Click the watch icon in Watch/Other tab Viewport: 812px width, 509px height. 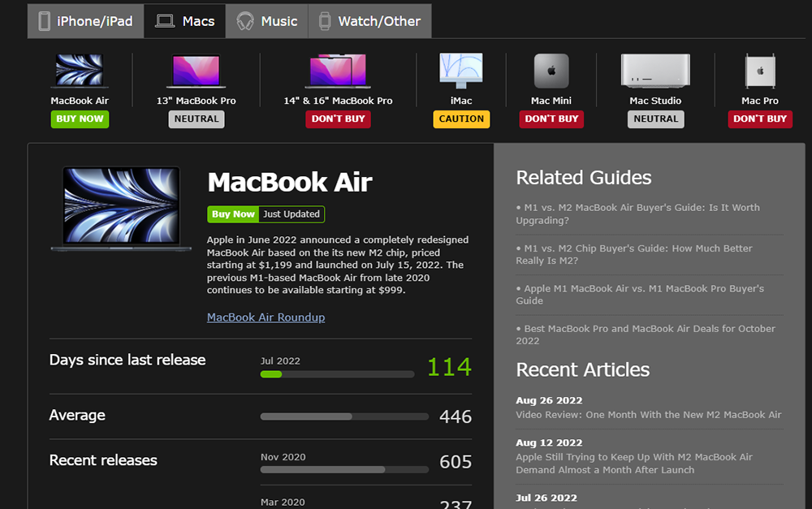click(x=325, y=21)
